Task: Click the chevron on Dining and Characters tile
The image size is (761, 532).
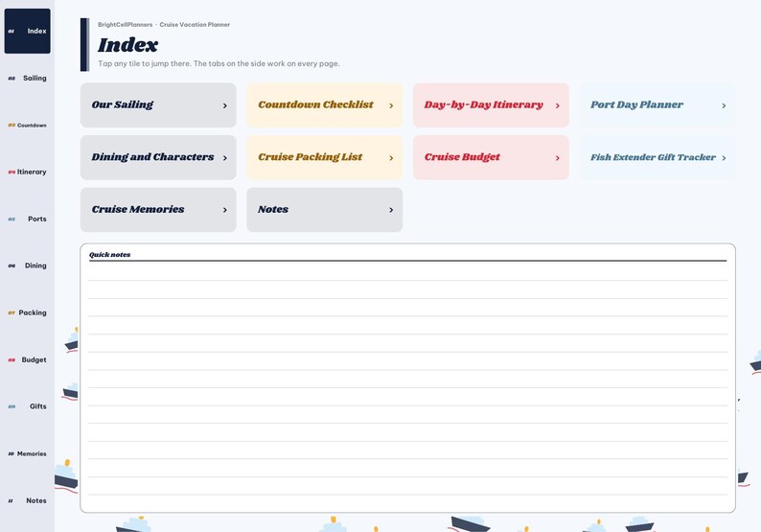Action: tap(224, 158)
